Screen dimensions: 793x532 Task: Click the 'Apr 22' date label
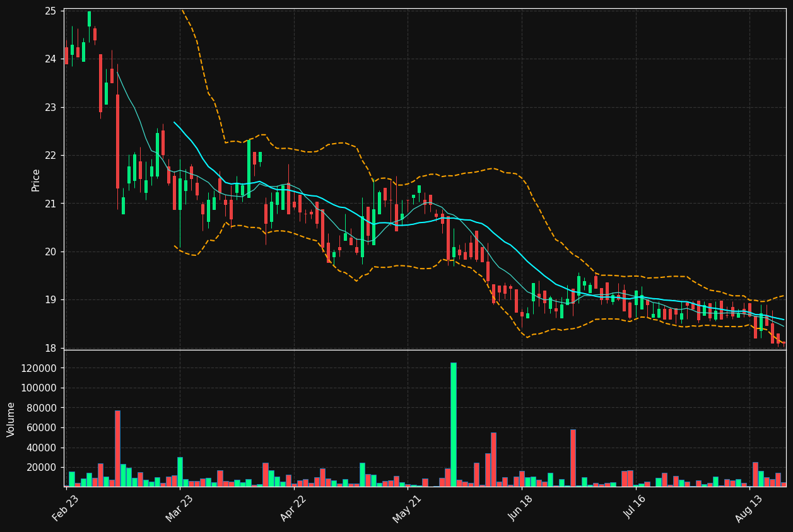pos(293,508)
